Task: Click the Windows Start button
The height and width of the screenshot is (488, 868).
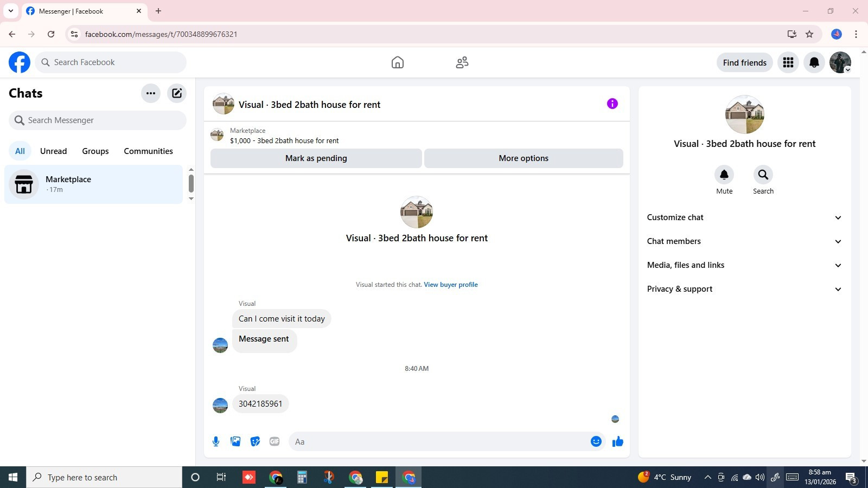Action: (x=13, y=477)
